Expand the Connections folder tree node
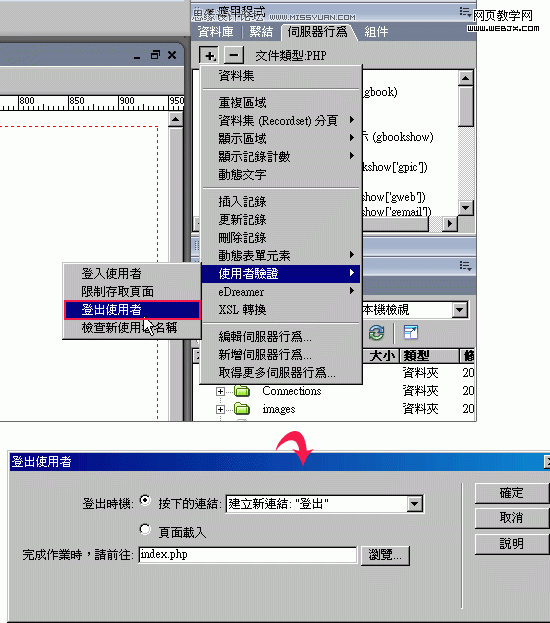The image size is (550, 623). [220, 391]
